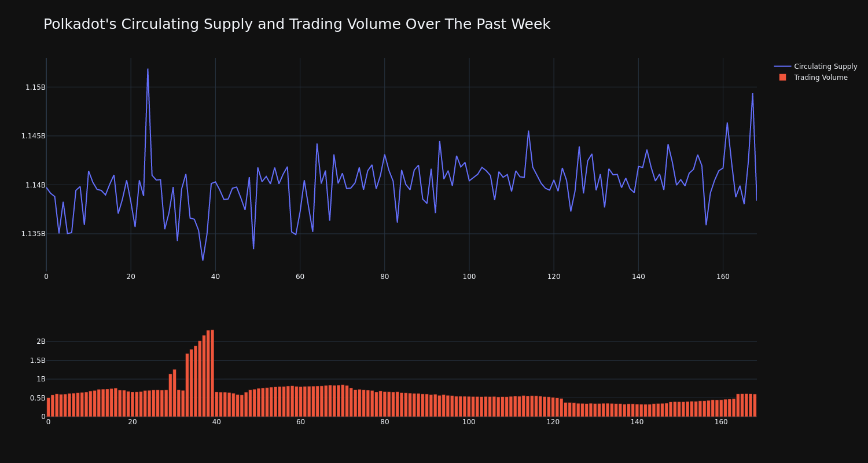Click the 1.15B y-axis label
This screenshot has width=868, height=463.
pos(35,87)
